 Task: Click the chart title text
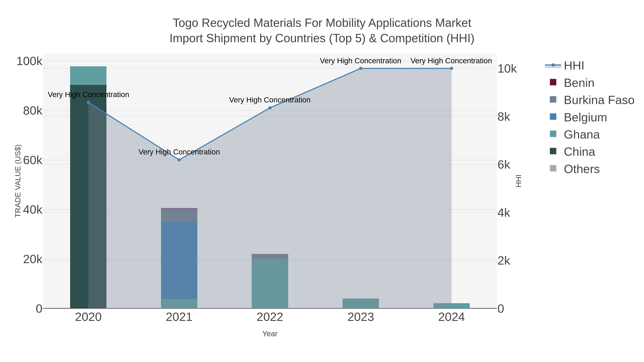click(322, 30)
